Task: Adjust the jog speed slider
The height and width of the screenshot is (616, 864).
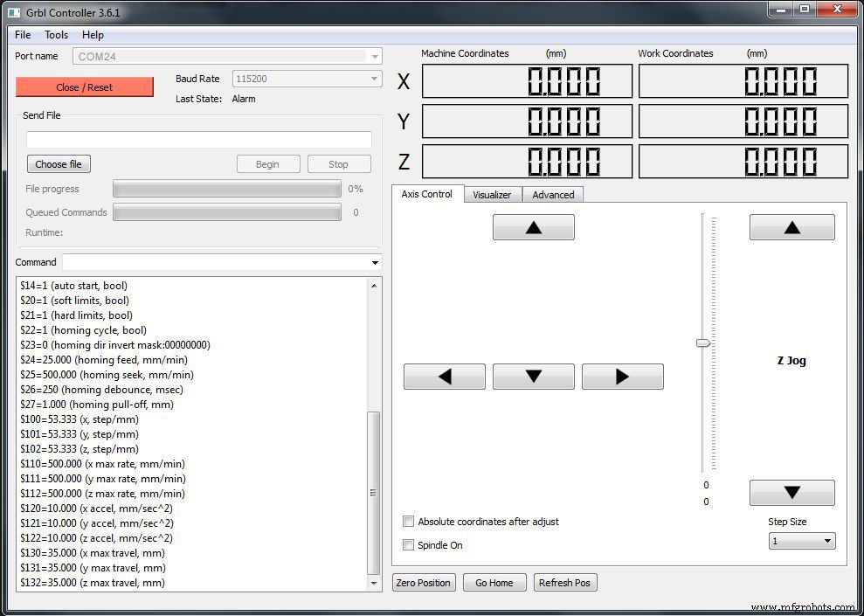Action: [703, 343]
